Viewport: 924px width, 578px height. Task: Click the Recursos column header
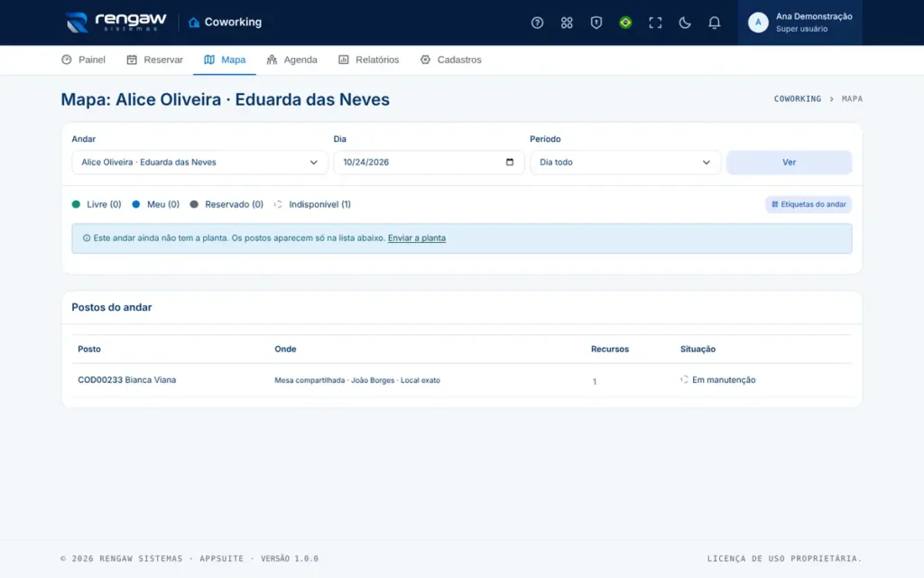[610, 350]
